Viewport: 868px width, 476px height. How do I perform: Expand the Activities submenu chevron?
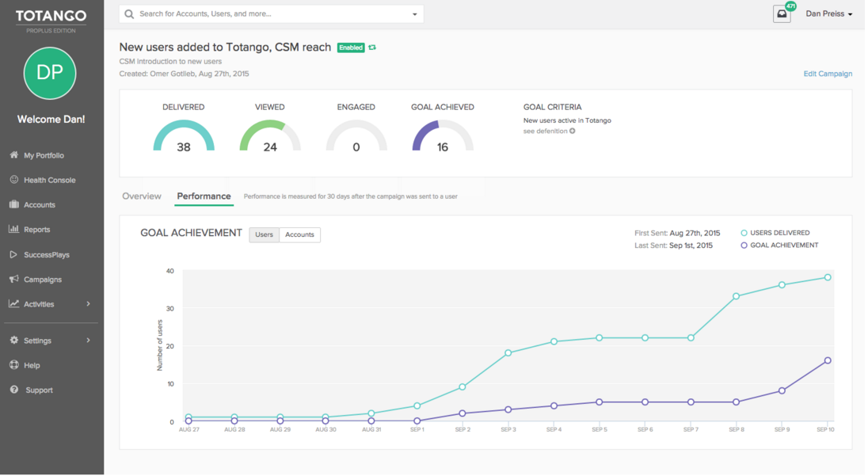coord(88,304)
